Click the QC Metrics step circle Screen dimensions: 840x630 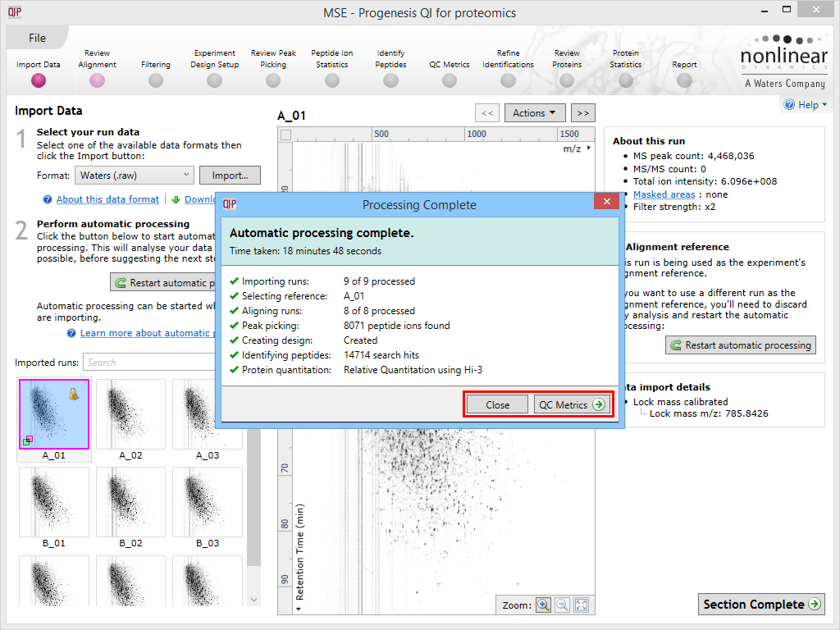point(450,80)
